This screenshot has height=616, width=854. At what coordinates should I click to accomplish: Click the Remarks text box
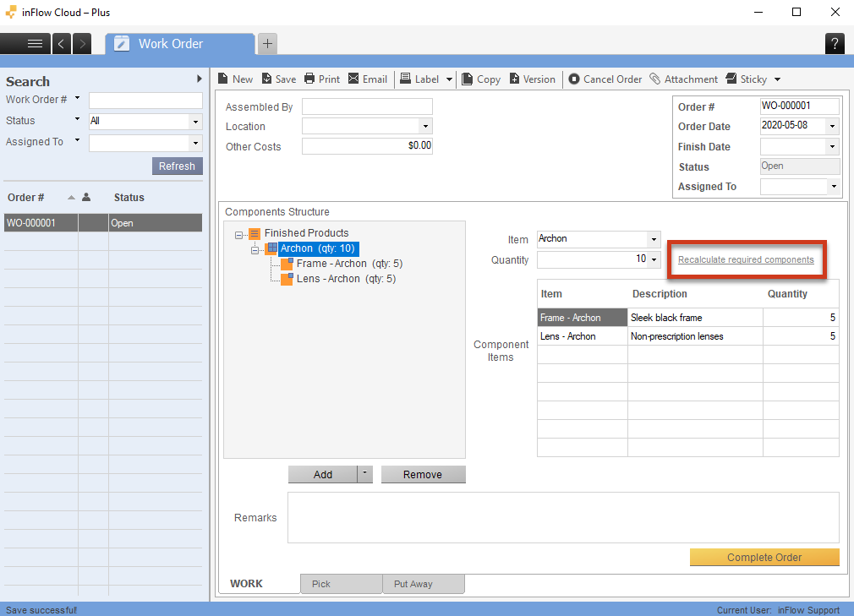563,517
